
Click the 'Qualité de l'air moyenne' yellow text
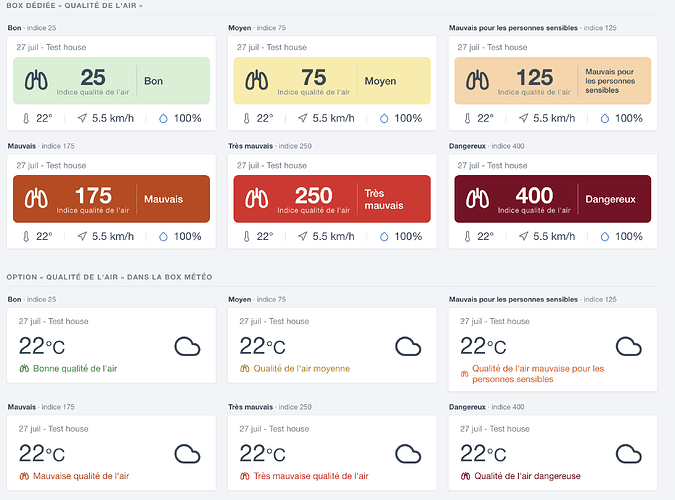point(302,369)
